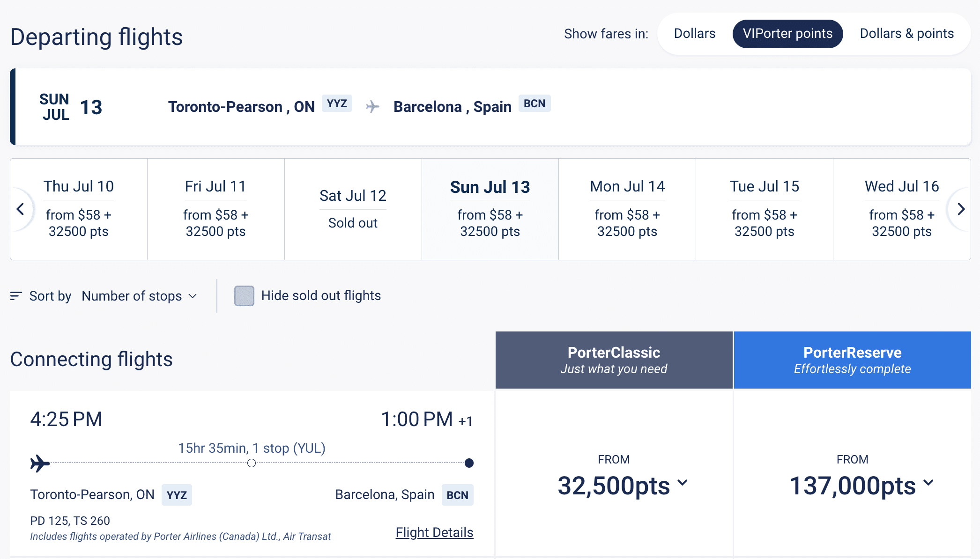Click the next dates right arrow
The image size is (980, 559).
(961, 209)
